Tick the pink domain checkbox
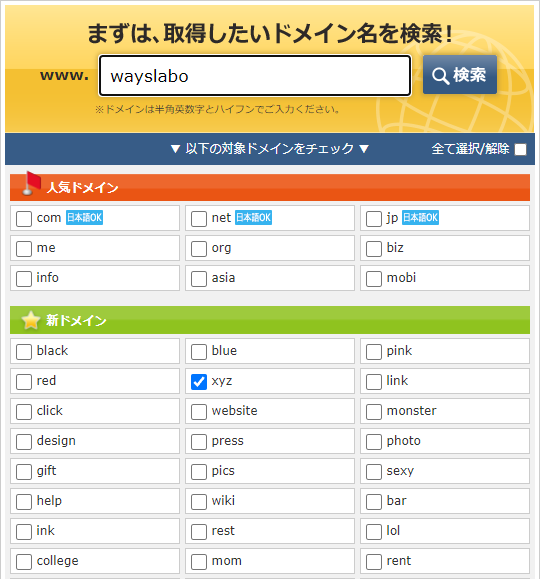This screenshot has width=540, height=579. (x=374, y=352)
